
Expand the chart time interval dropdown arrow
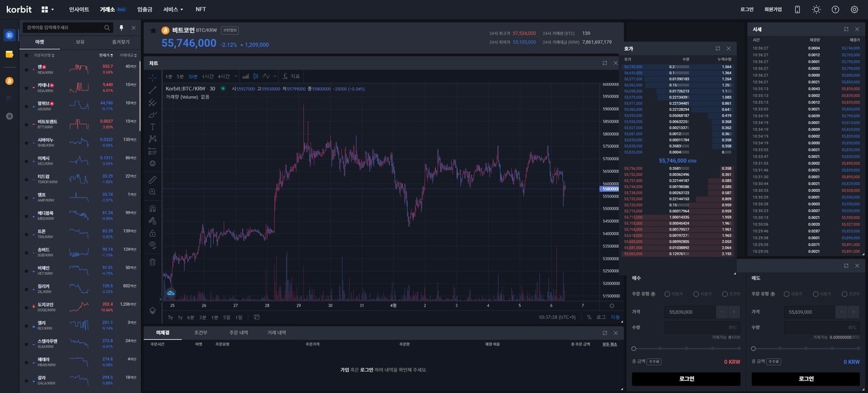tap(236, 76)
